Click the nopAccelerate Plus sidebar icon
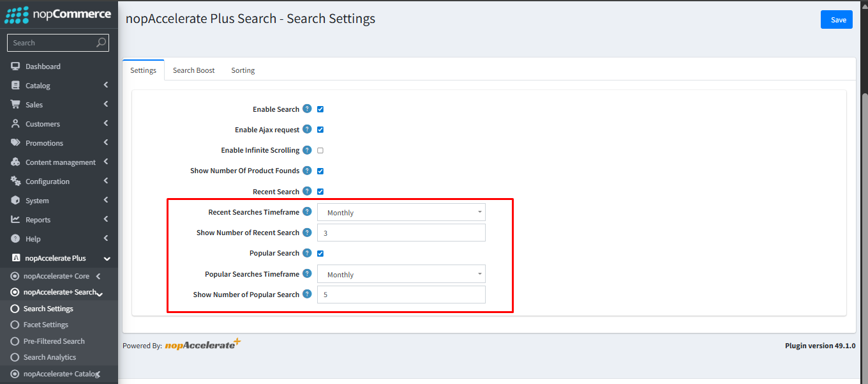868x384 pixels. [16, 257]
